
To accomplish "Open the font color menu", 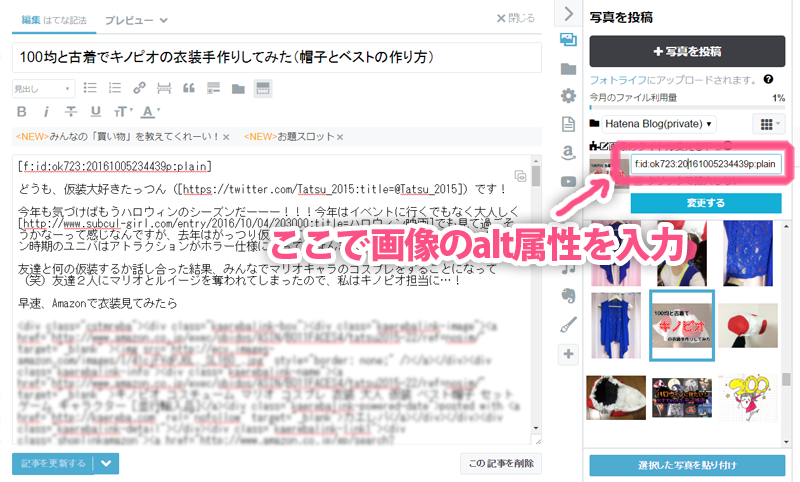I will point(150,112).
